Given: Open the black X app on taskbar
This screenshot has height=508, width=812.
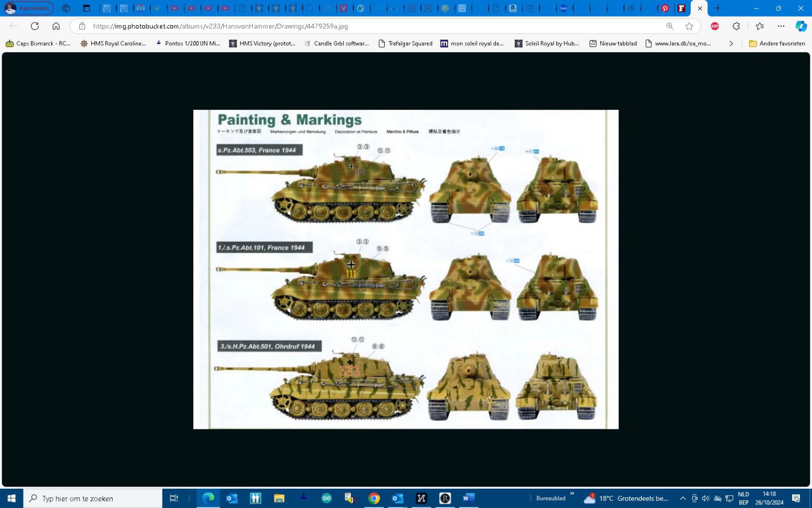Looking at the screenshot, I should coord(421,498).
